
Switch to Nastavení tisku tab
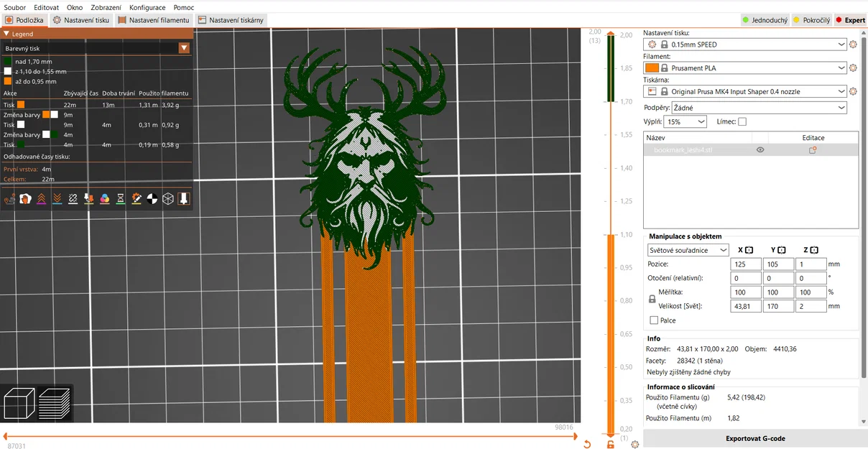(x=81, y=20)
